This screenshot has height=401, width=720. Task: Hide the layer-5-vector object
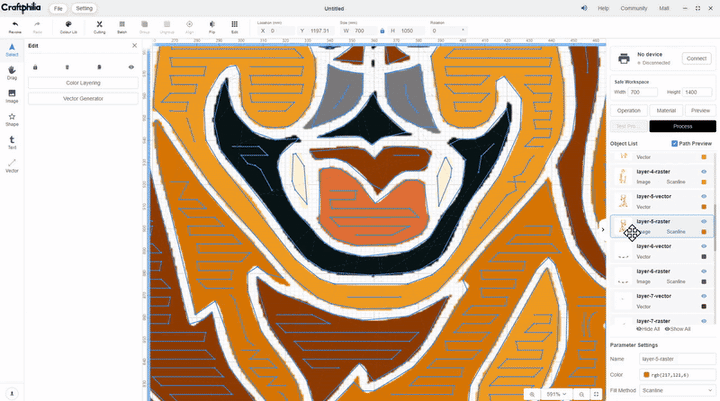point(703,197)
